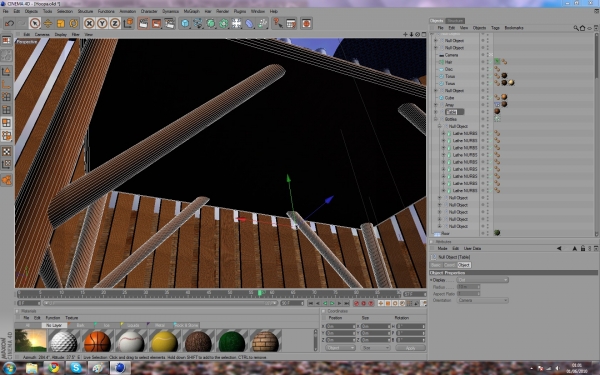Viewport: 600px width, 375px height.
Task: Expand the Array object tree
Action: click(x=435, y=104)
